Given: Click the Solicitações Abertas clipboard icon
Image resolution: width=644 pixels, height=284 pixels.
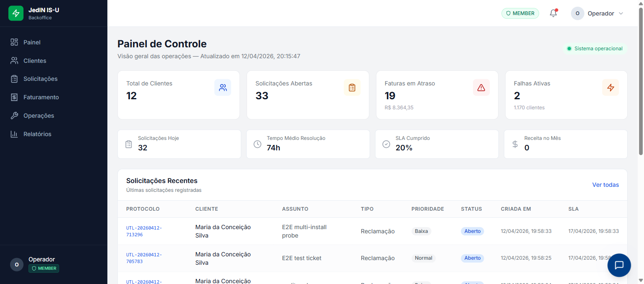Looking at the screenshot, I should tap(352, 88).
